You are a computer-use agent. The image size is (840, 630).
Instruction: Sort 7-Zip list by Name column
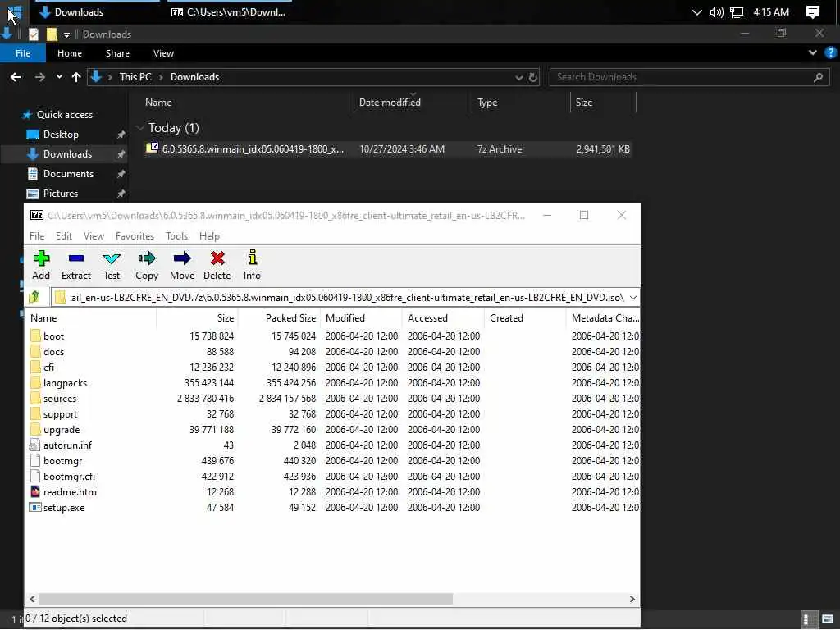[92, 317]
